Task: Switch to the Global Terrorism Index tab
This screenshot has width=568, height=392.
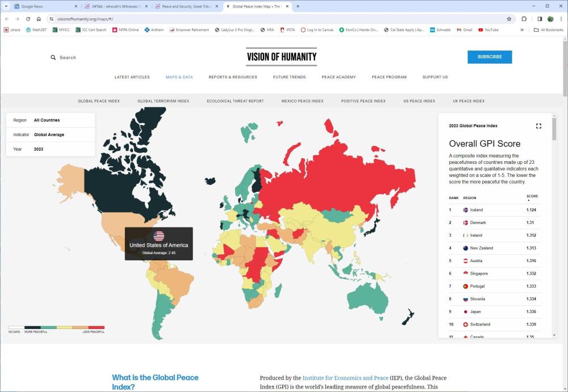Action: [163, 101]
